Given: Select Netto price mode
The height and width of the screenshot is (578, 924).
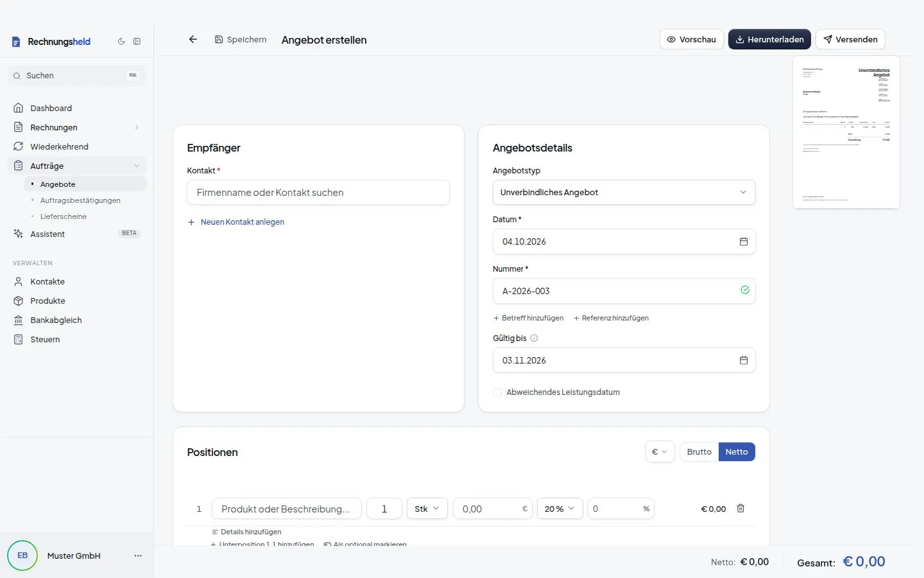Looking at the screenshot, I should point(737,452).
